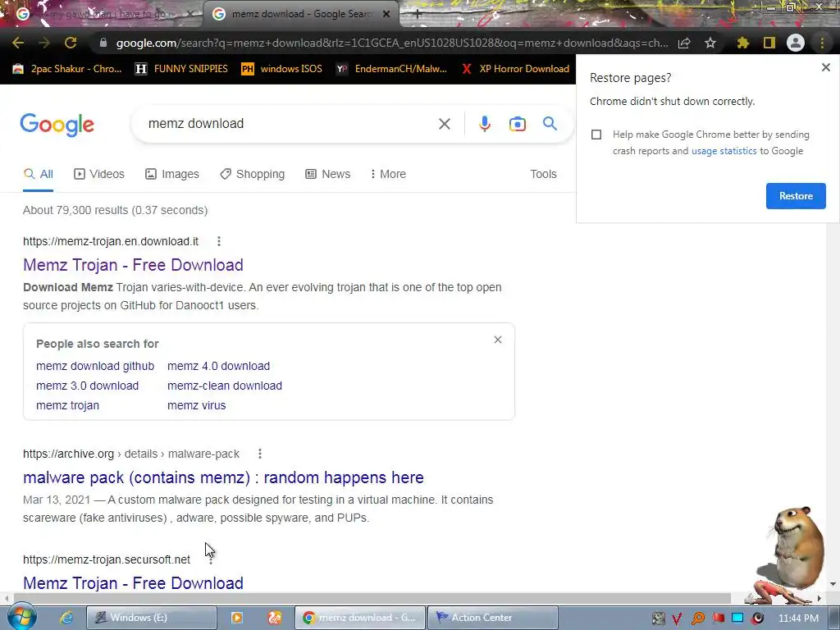Open the EndermanCH/Malw... bookmark

coord(391,69)
